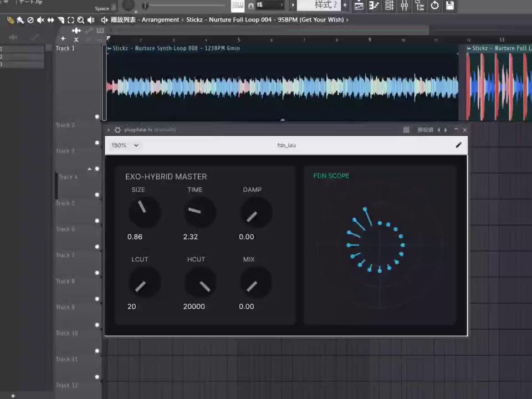Open the mixer window icon
The width and height of the screenshot is (532, 399).
click(405, 6)
